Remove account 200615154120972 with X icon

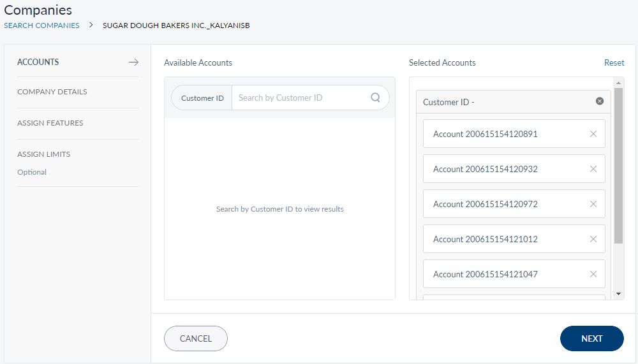(593, 204)
